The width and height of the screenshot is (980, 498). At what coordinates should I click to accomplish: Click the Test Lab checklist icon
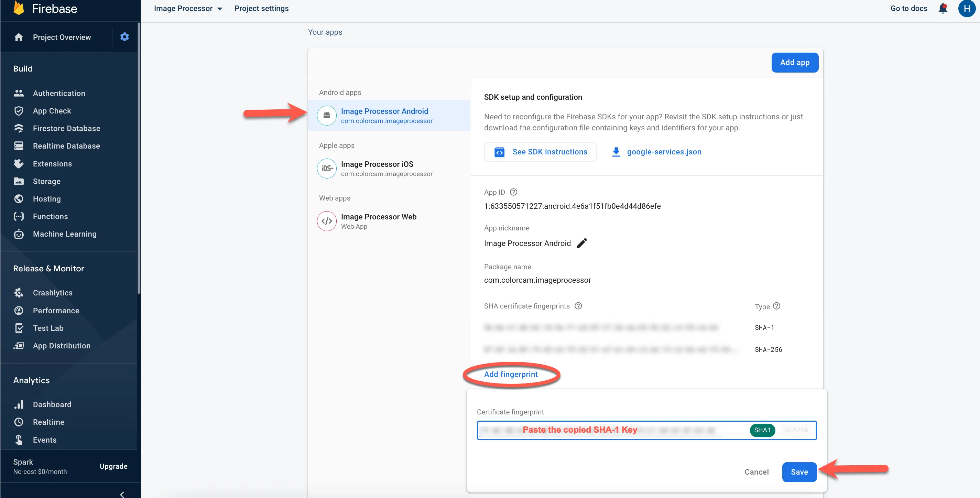tap(19, 328)
